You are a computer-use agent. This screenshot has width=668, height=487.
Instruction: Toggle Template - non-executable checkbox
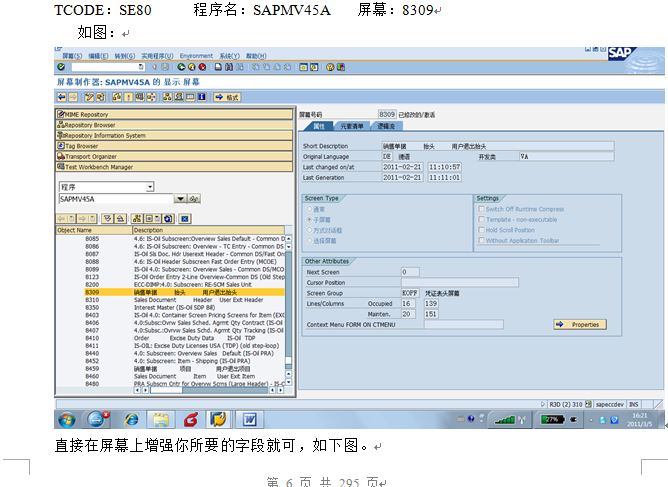(481, 219)
